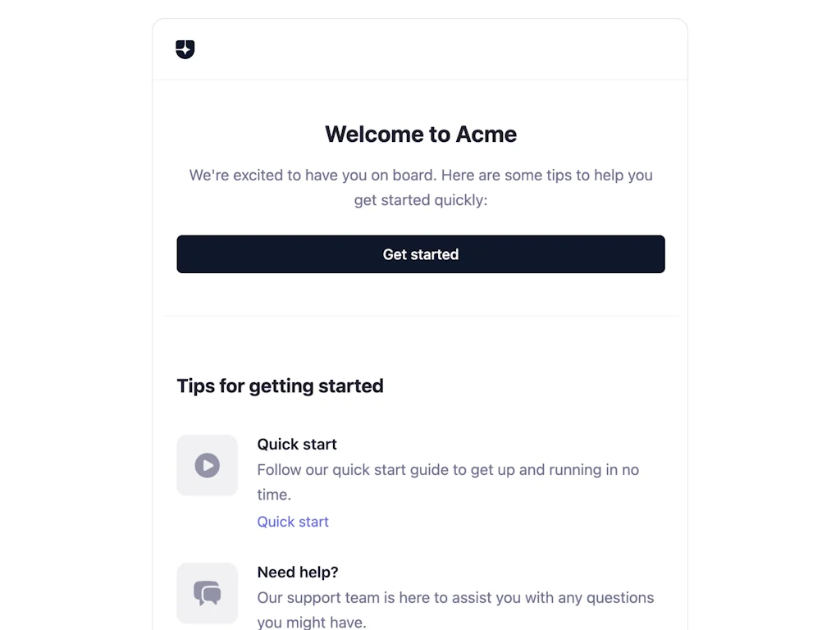840x630 pixels.
Task: Select the Need help? heading text
Action: click(297, 572)
